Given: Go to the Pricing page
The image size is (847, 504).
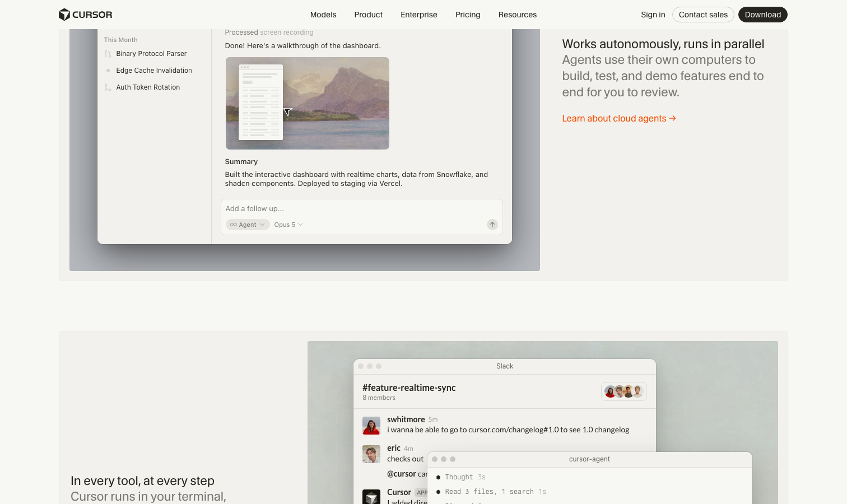Looking at the screenshot, I should point(468,15).
